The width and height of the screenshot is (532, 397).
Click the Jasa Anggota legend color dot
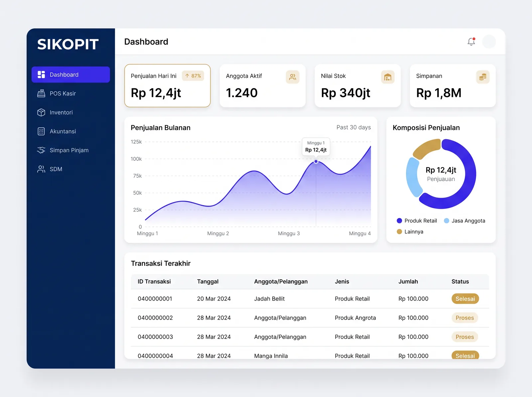[447, 221]
